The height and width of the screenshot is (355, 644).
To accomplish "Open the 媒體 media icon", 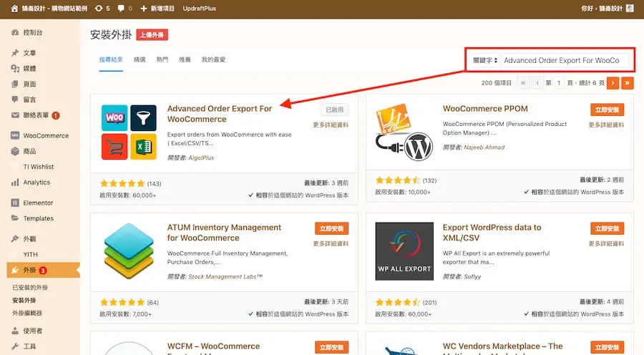I will coord(15,68).
